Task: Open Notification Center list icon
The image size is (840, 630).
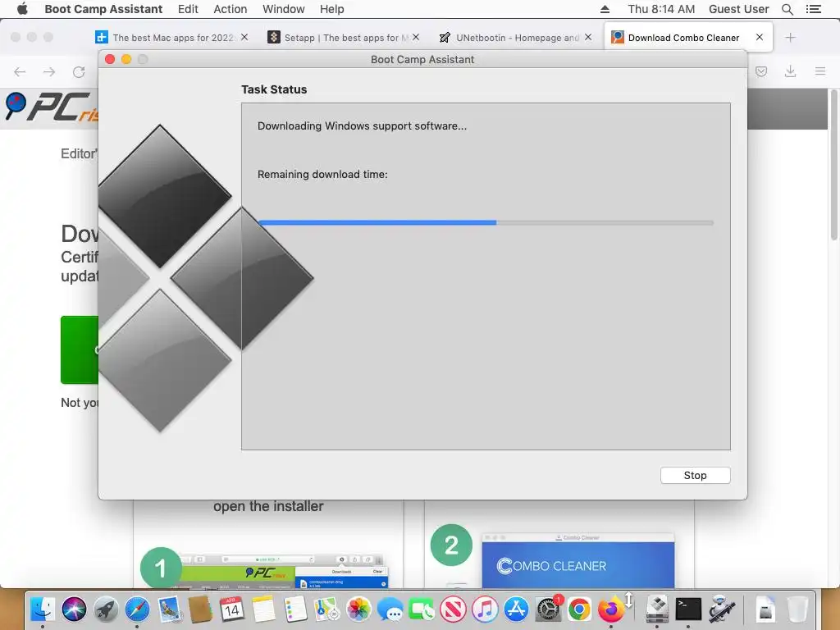Action: click(813, 9)
